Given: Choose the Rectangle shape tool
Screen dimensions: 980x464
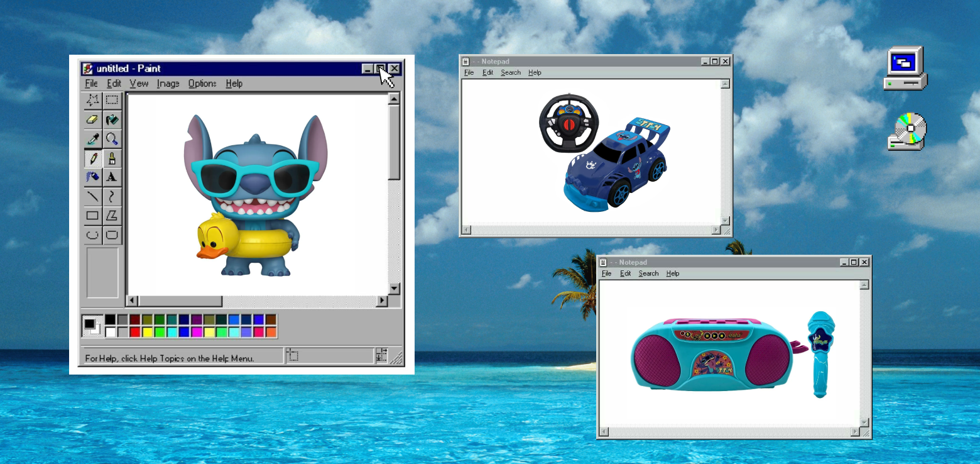Looking at the screenshot, I should tap(93, 216).
